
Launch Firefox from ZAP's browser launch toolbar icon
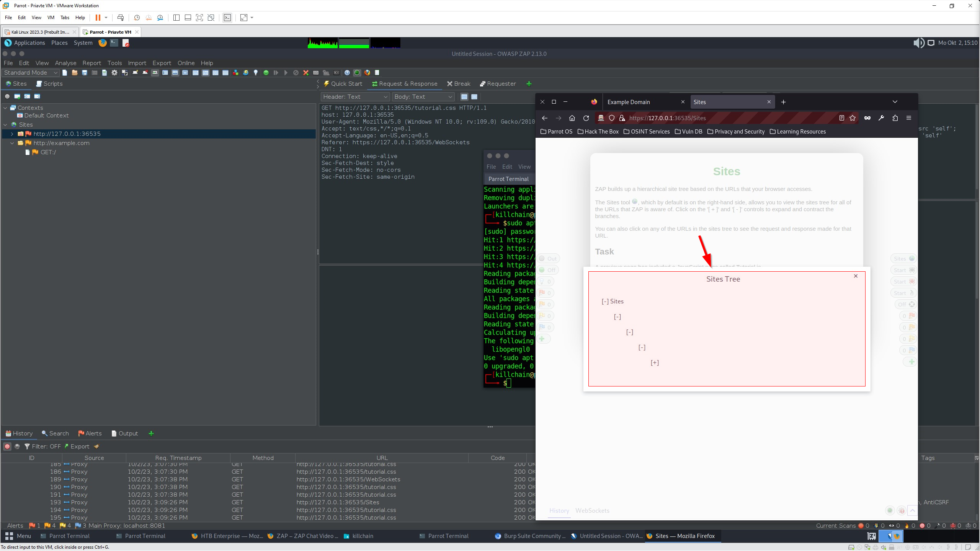click(367, 73)
